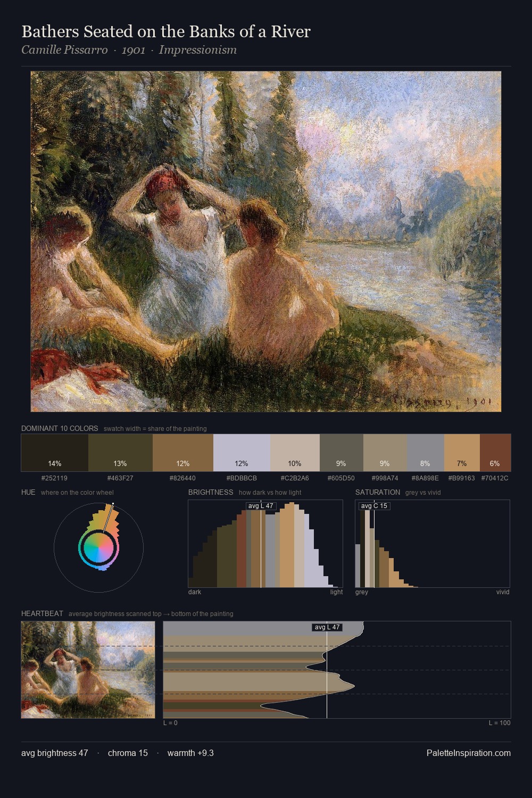Screen dimensions: 532x798
Task: Click the 'BRIGHTNESS' section label
Action: pyautogui.click(x=211, y=492)
